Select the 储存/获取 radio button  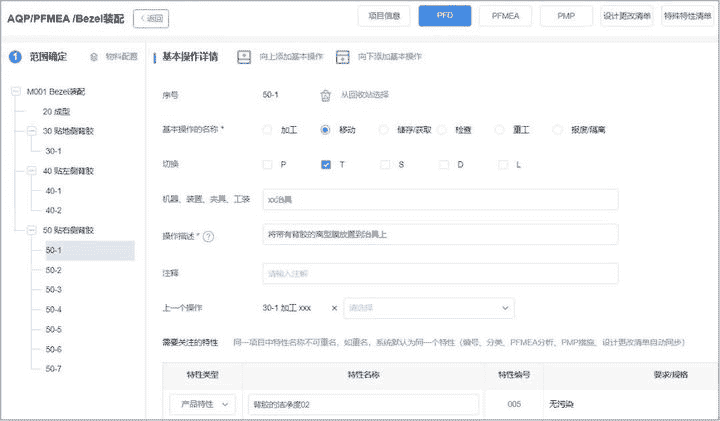(x=383, y=130)
